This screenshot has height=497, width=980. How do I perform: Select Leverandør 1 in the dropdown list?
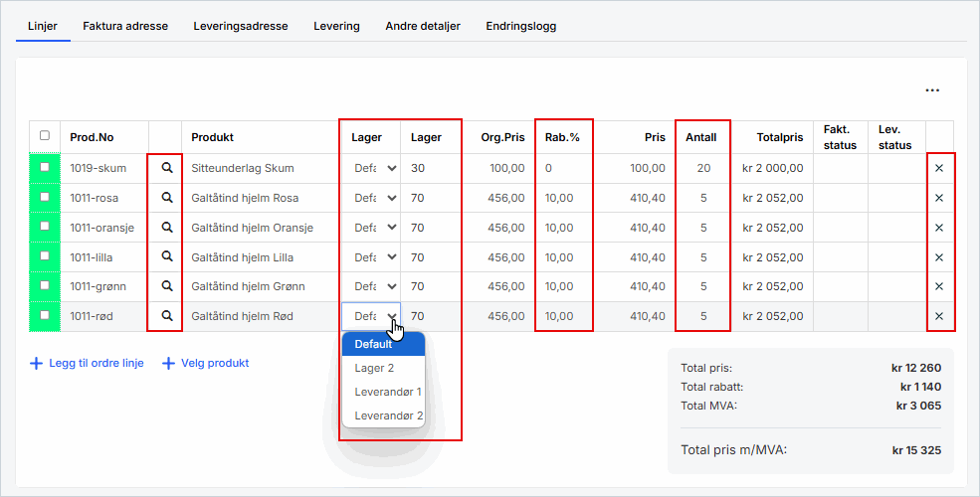click(388, 392)
